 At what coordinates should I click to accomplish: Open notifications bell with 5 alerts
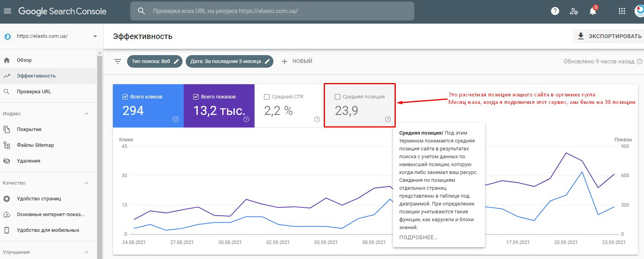(x=593, y=11)
